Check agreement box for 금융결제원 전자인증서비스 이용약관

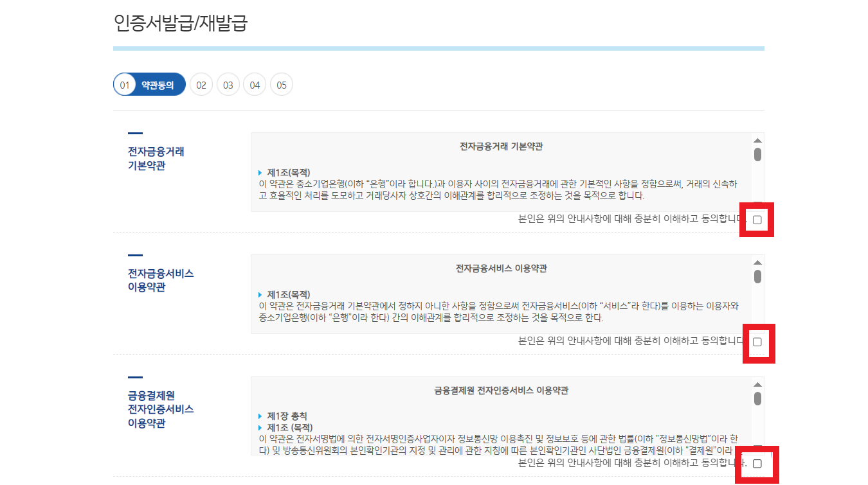[757, 463]
